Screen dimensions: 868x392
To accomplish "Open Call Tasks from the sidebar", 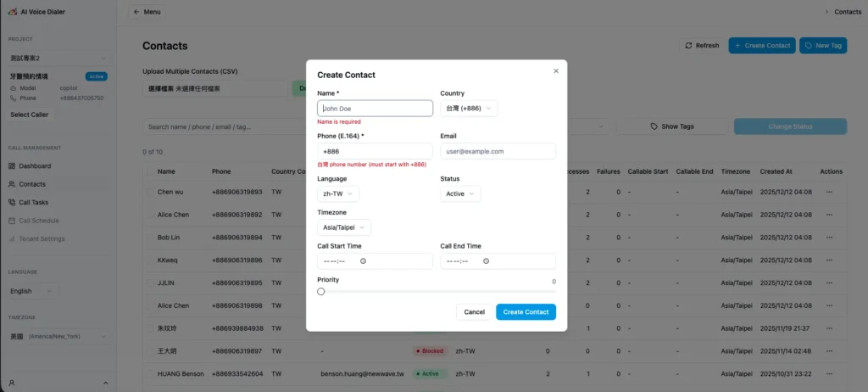I will tap(33, 203).
